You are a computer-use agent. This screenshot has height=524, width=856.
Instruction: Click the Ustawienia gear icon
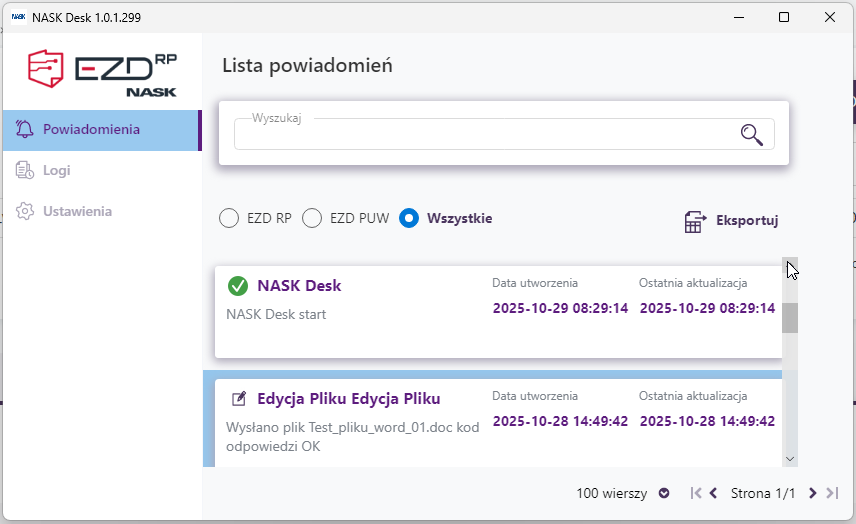click(26, 212)
